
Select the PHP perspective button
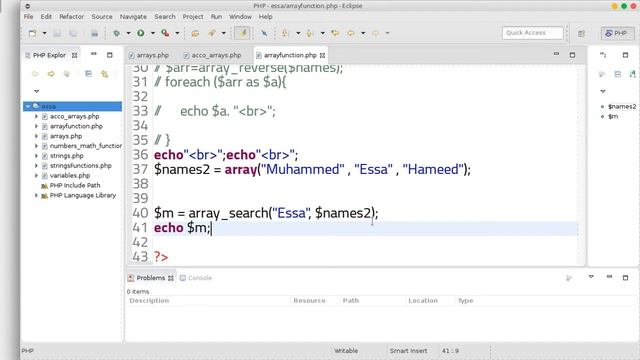(617, 33)
